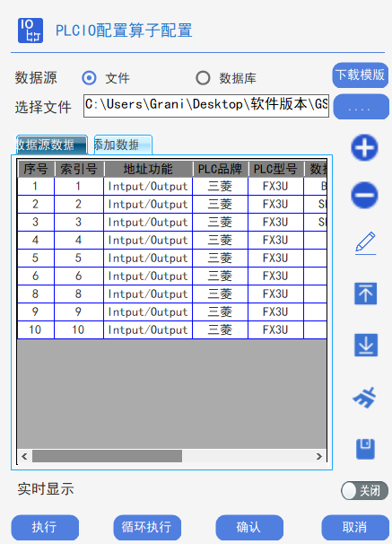The width and height of the screenshot is (392, 544).
Task: Click Intput/Output cell in row 8
Action: click(x=148, y=294)
